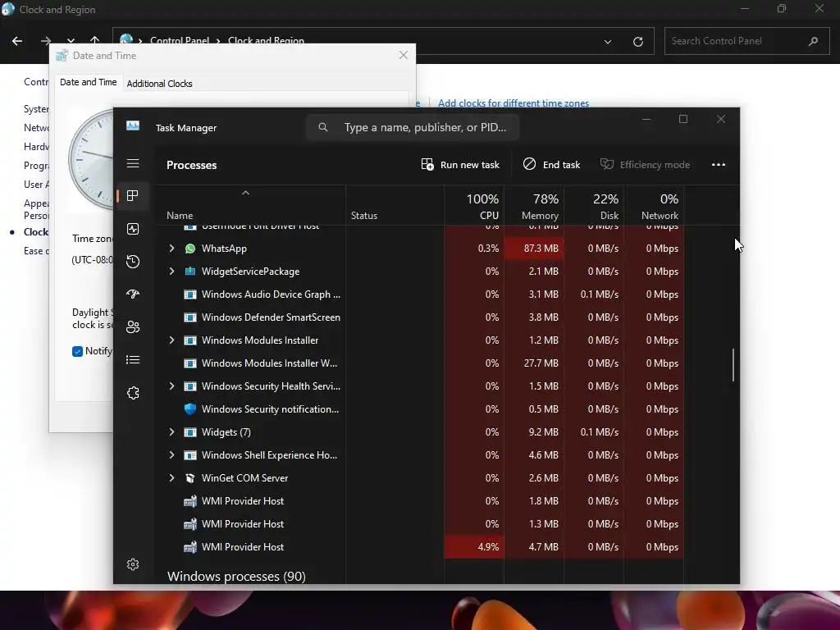Click Task Manager vertical scrollbar thumb
The width and height of the screenshot is (840, 630).
[733, 365]
